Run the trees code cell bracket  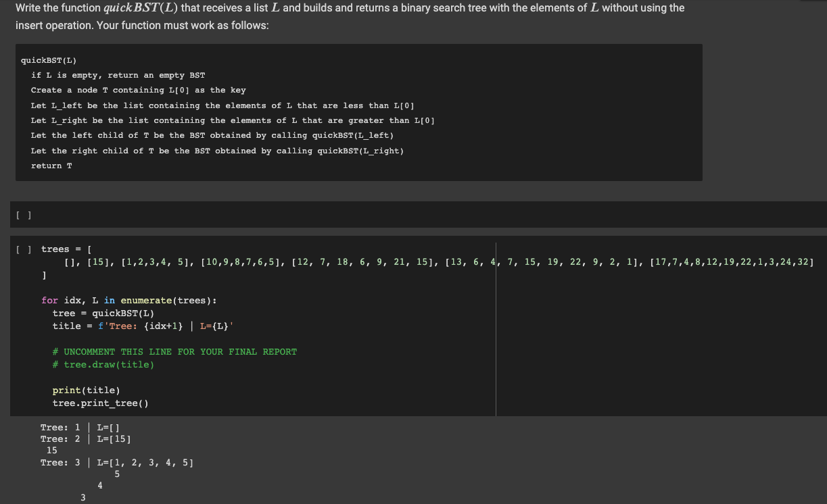pos(24,249)
